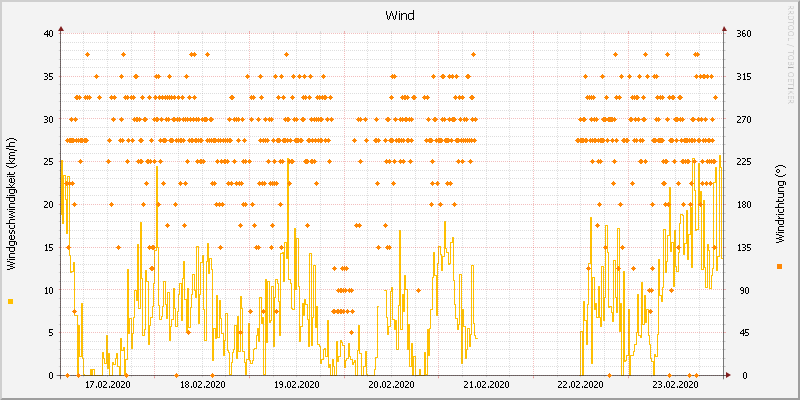Select the date label 20.02.2020

click(x=391, y=385)
